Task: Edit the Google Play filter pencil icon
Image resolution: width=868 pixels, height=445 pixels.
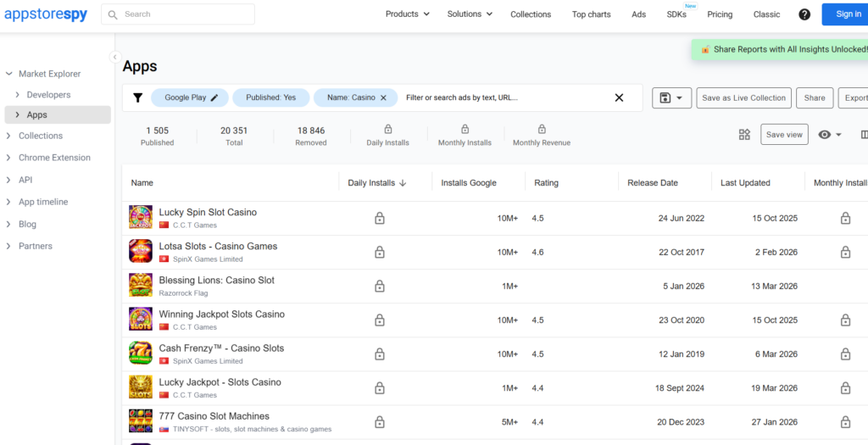Action: [x=214, y=97]
